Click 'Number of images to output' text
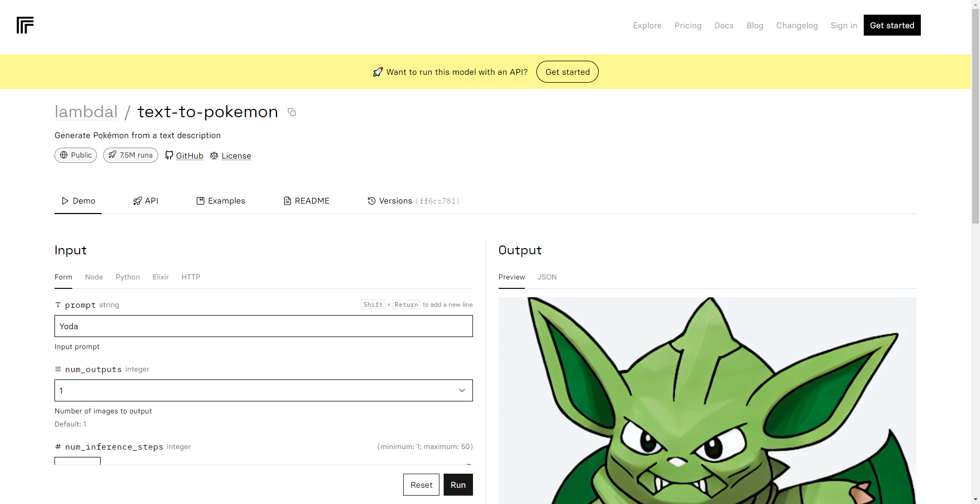This screenshot has width=980, height=504. (x=103, y=411)
